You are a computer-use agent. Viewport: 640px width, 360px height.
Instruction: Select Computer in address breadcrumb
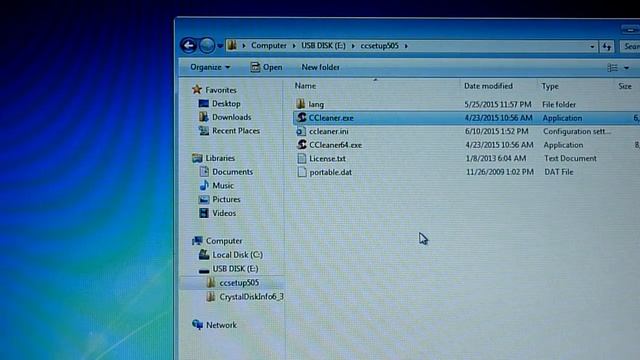point(269,45)
